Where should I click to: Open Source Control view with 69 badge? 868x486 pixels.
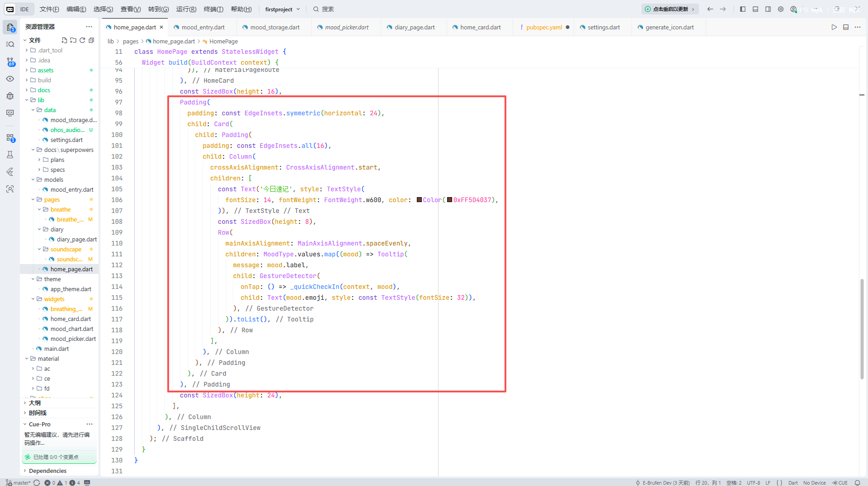point(10,61)
